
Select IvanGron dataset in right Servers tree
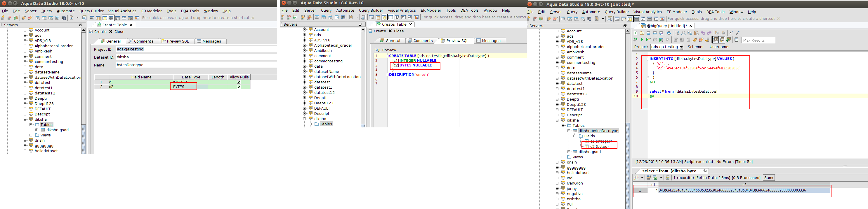(x=574, y=183)
